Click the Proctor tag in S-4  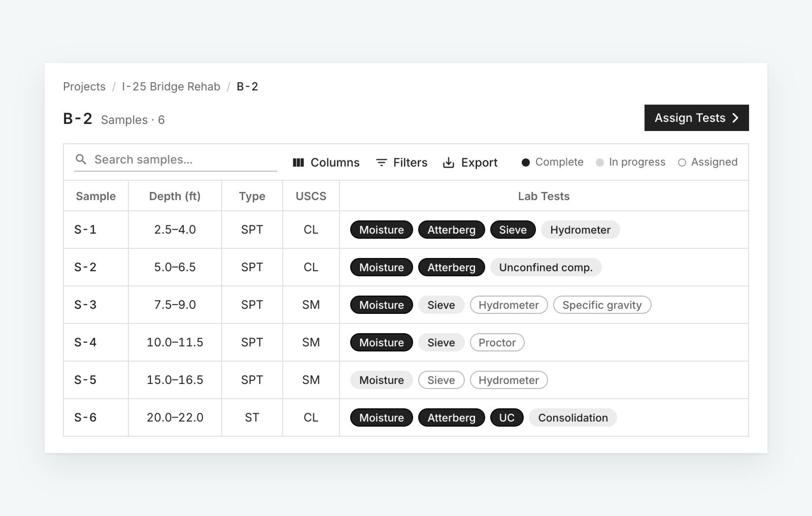pyautogui.click(x=497, y=342)
